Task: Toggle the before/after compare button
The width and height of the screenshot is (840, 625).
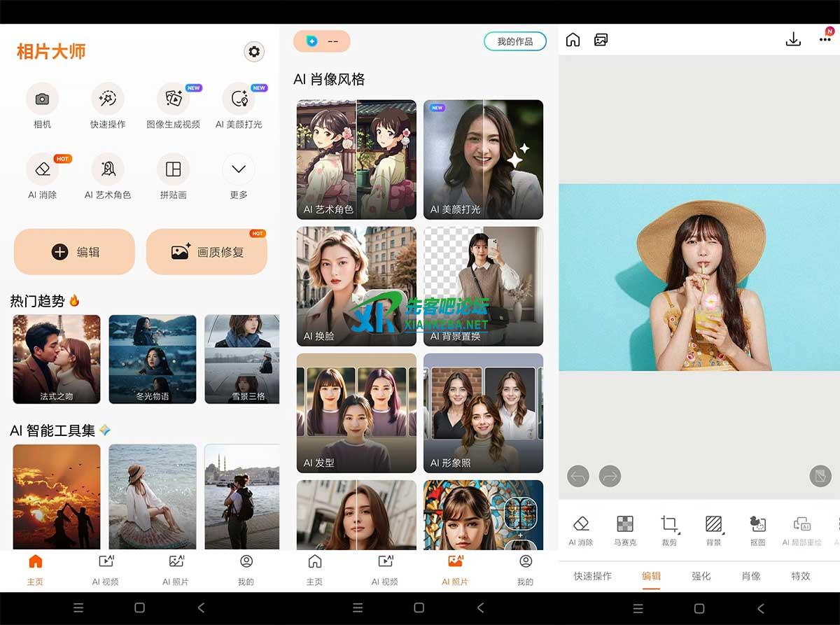Action: point(820,477)
